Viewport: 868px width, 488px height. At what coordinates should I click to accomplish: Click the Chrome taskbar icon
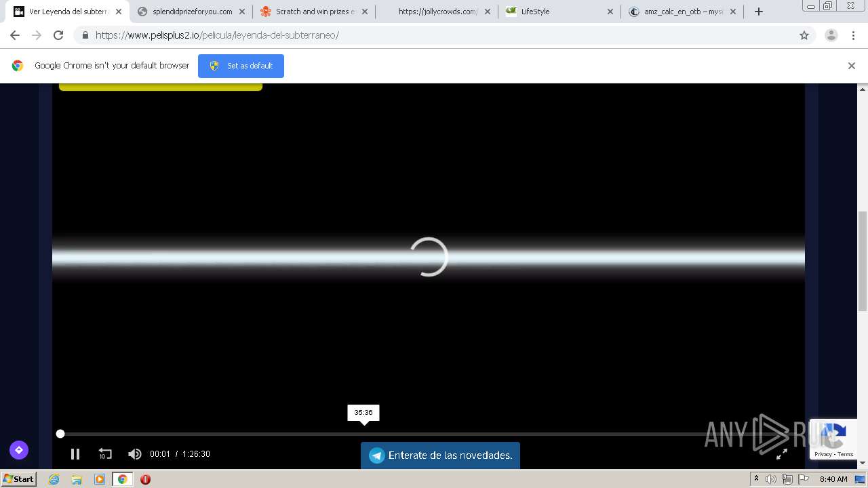(x=123, y=479)
